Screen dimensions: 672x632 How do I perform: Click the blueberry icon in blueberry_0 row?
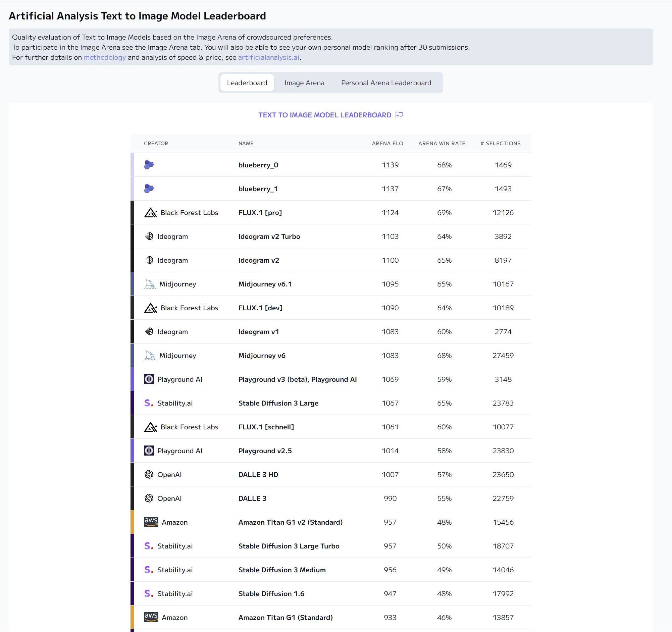149,165
